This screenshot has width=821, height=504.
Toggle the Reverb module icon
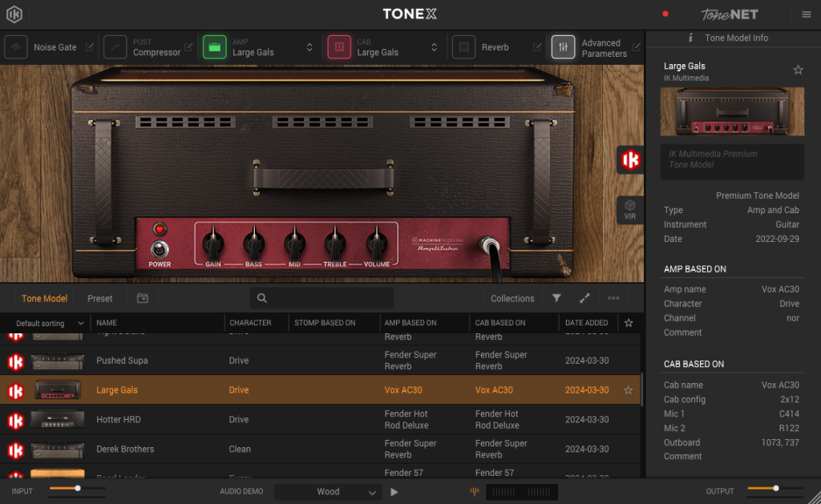tap(464, 47)
